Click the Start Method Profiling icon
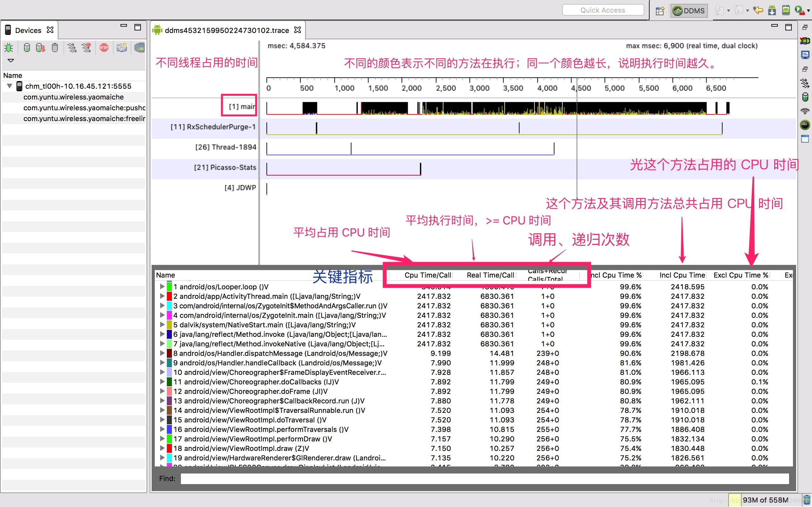812x507 pixels. tap(86, 48)
